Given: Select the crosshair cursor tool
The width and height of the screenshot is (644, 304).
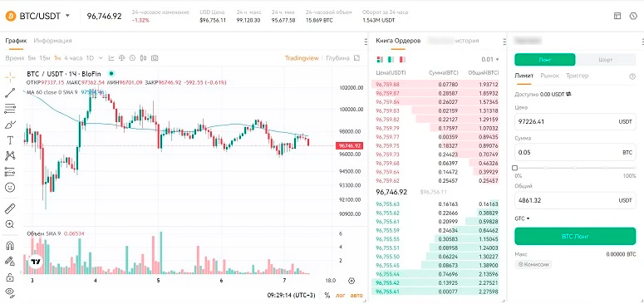Looking at the screenshot, I should tap(10, 77).
